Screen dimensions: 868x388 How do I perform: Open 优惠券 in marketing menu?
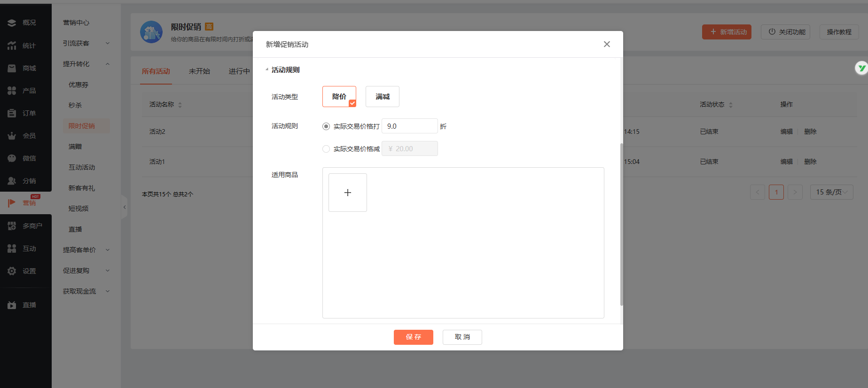(x=78, y=85)
